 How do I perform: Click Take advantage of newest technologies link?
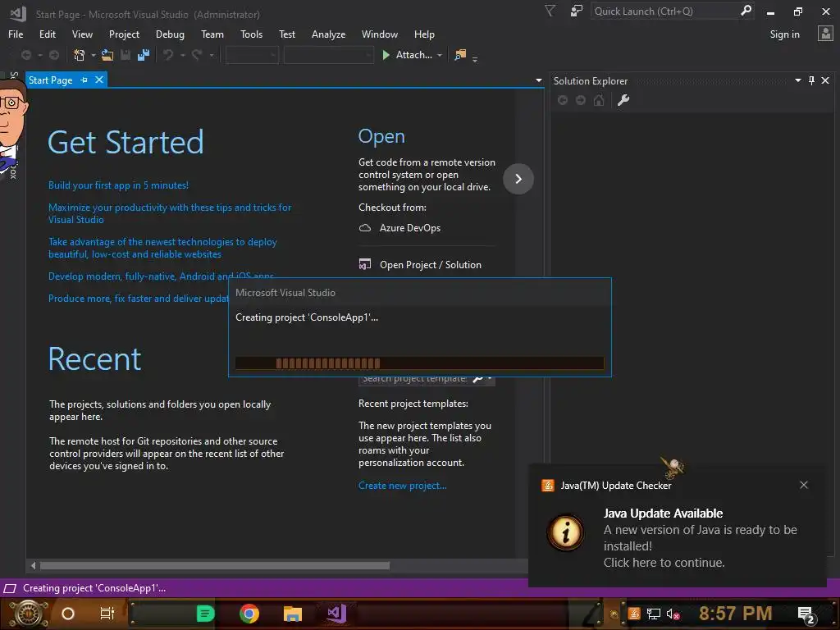tap(162, 248)
